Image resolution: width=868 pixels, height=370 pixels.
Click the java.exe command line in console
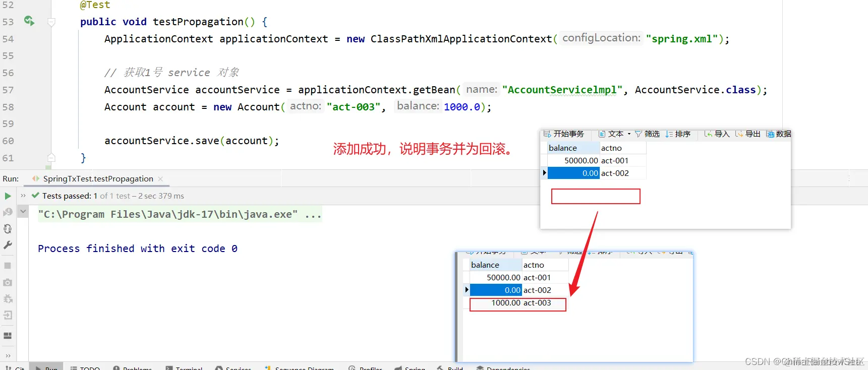tap(180, 214)
